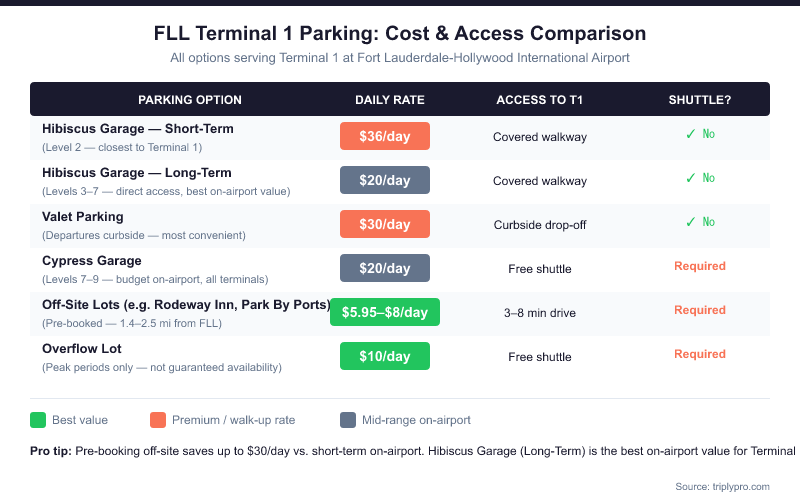Click the $10/day overflow lot badge
800x500 pixels.
(x=385, y=356)
